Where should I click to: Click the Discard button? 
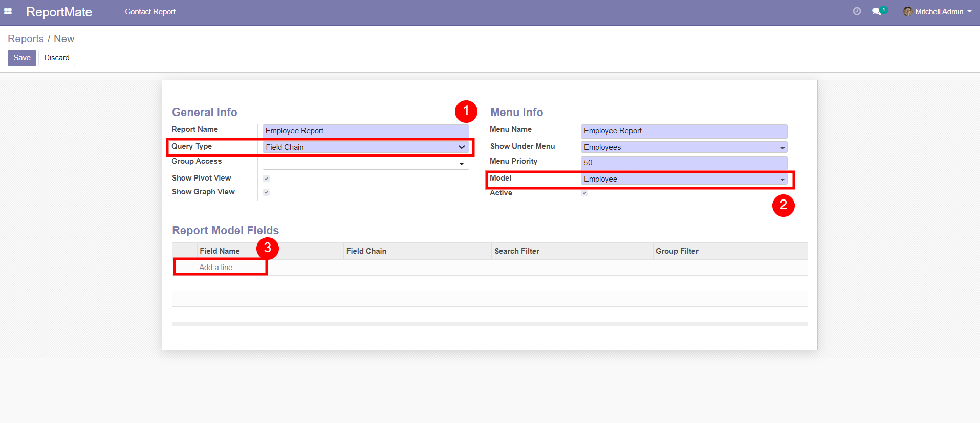point(56,58)
